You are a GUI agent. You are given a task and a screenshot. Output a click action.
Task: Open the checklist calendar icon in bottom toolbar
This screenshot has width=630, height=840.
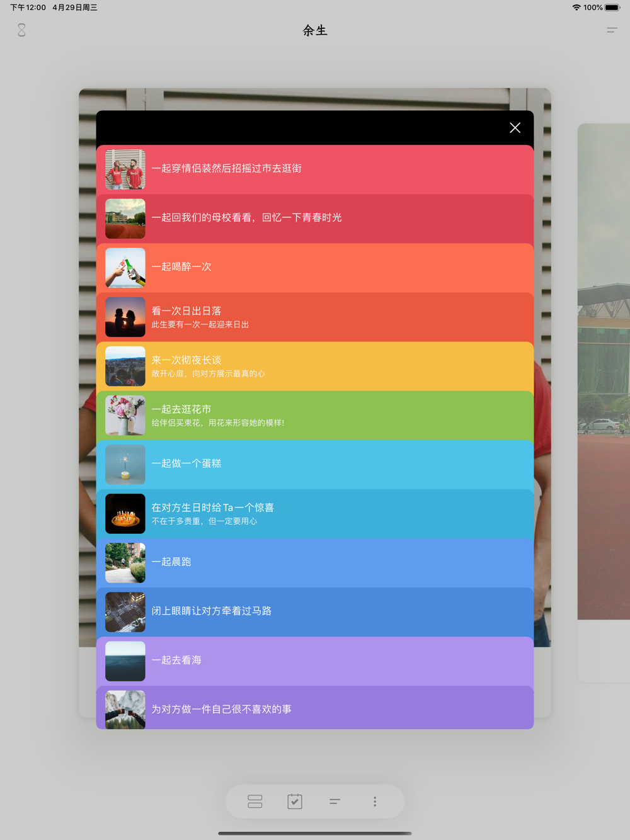click(x=295, y=802)
